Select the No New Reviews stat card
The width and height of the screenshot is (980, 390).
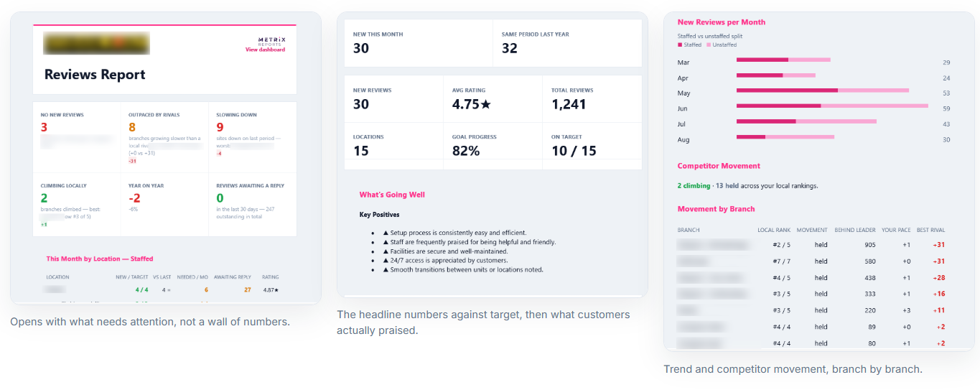(x=77, y=136)
